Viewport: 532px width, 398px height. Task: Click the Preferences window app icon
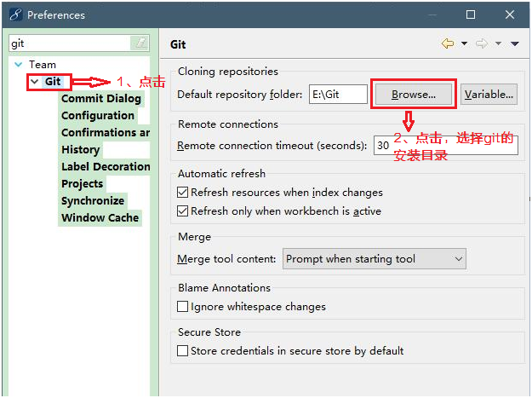pyautogui.click(x=15, y=15)
